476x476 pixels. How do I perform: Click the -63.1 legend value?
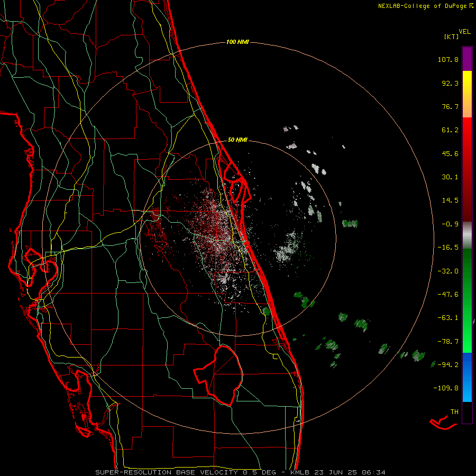[x=448, y=318]
